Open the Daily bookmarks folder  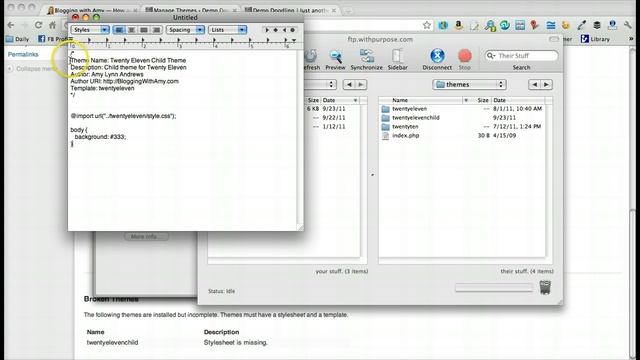click(18, 39)
